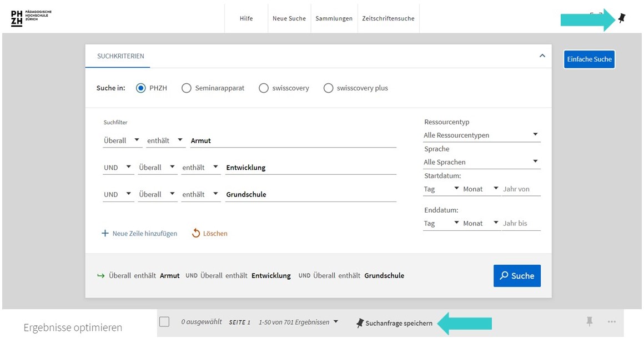Click the Armut search term field
The height and width of the screenshot is (353, 644).
tap(293, 141)
